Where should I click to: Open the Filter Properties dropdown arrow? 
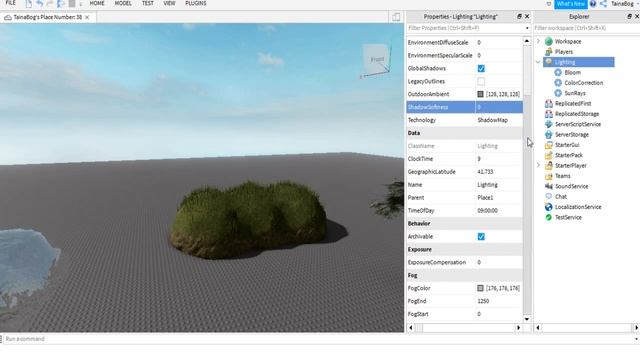pyautogui.click(x=527, y=28)
